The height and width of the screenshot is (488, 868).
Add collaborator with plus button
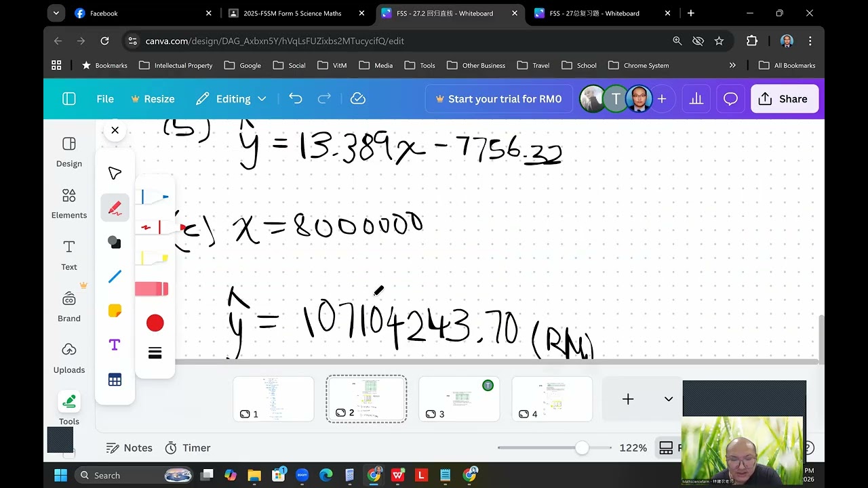coord(662,99)
